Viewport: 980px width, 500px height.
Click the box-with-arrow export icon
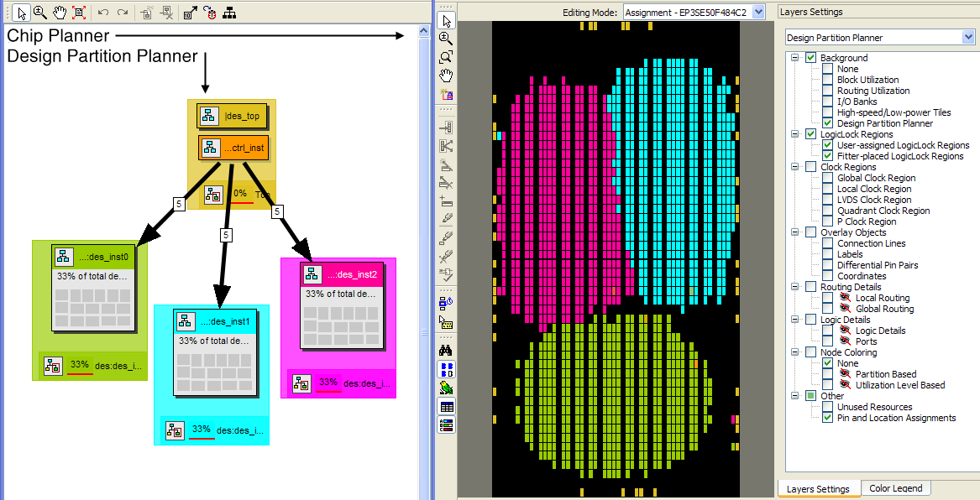tap(191, 11)
